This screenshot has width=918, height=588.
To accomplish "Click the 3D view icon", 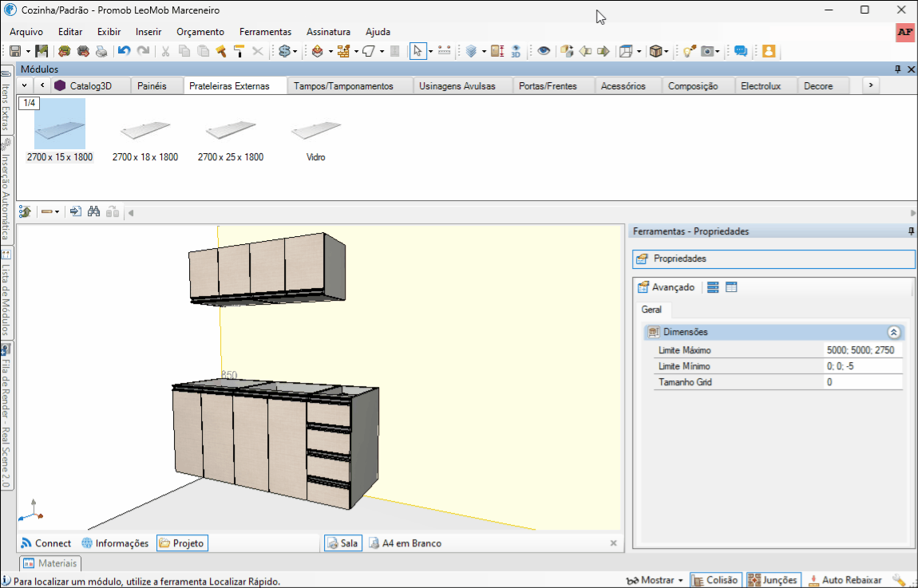I will point(516,52).
